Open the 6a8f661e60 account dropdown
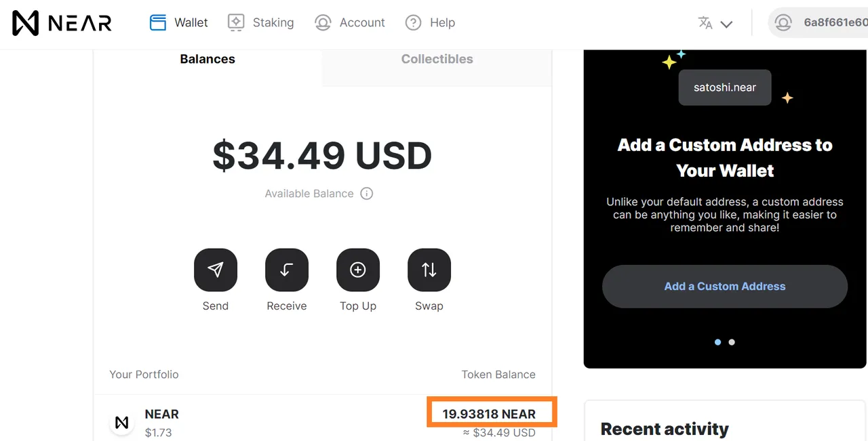This screenshot has height=441, width=868. coord(818,22)
